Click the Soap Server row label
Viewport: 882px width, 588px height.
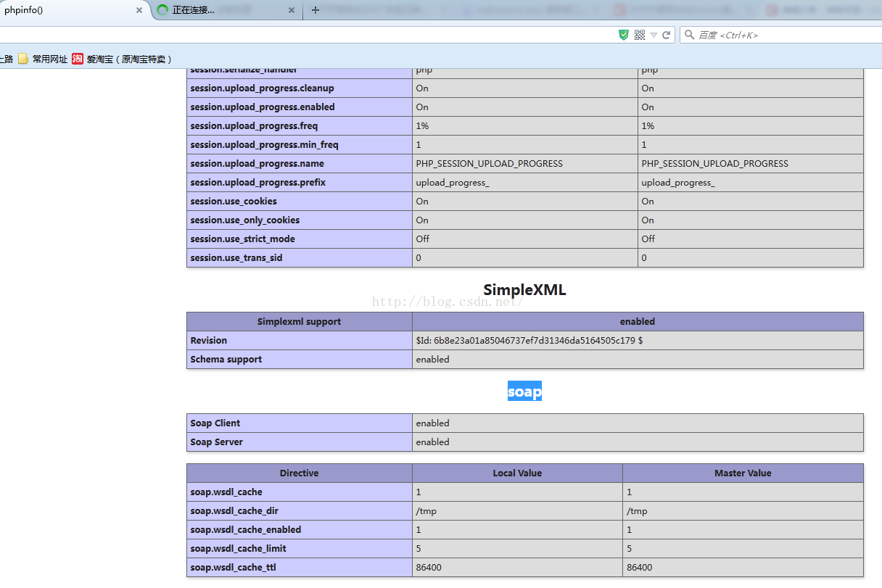216,442
